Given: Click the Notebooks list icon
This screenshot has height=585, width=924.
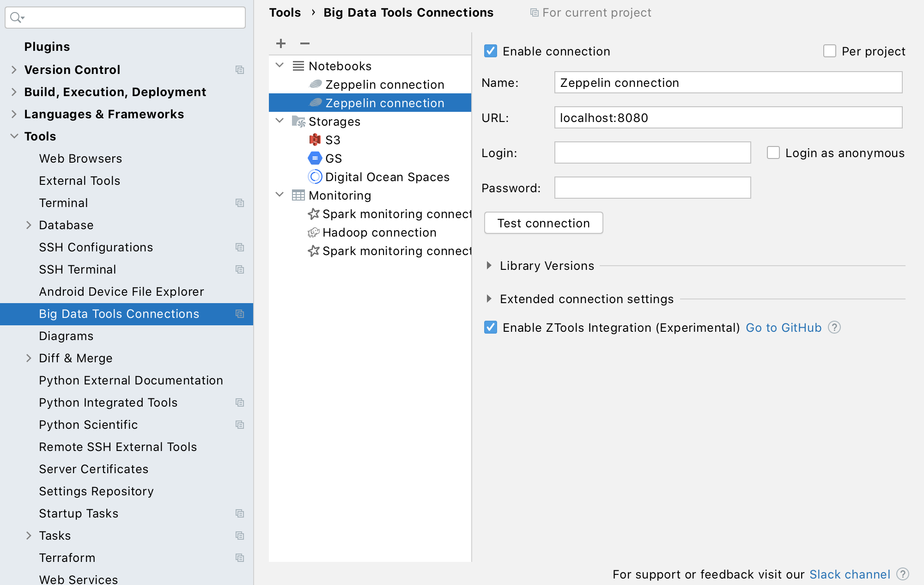Looking at the screenshot, I should (298, 66).
